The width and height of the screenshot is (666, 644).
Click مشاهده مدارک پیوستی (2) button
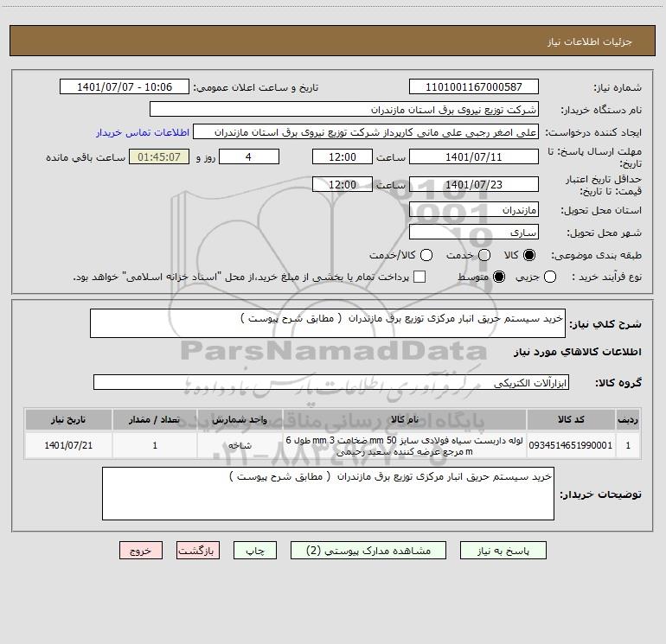368,550
